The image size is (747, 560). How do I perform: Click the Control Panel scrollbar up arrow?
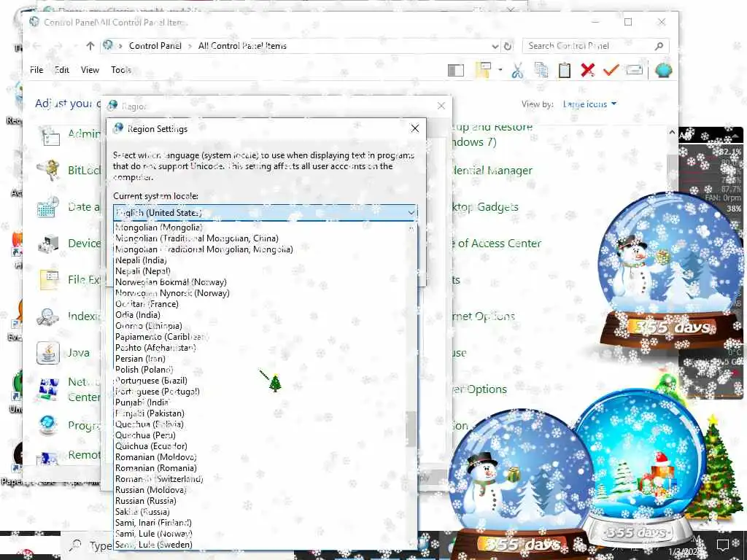click(x=672, y=133)
